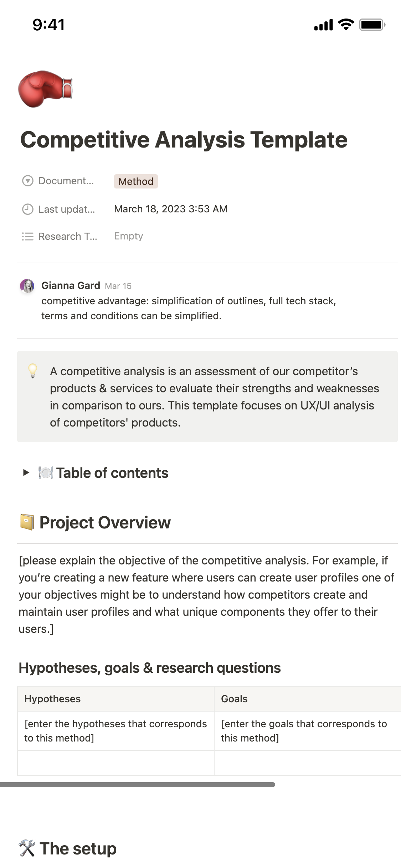The height and width of the screenshot is (868, 401).
Task: Tap Gianna Gard's avatar photo
Action: point(27,286)
